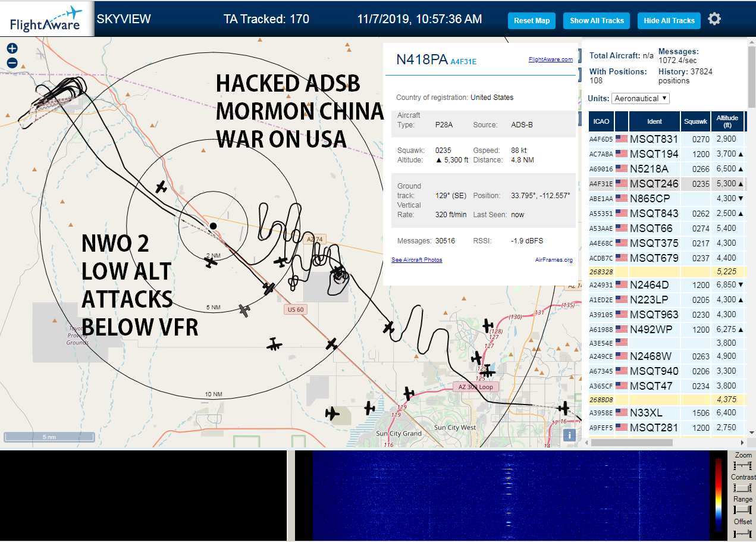
Task: Click the waterfall color scale bar
Action: point(719,495)
